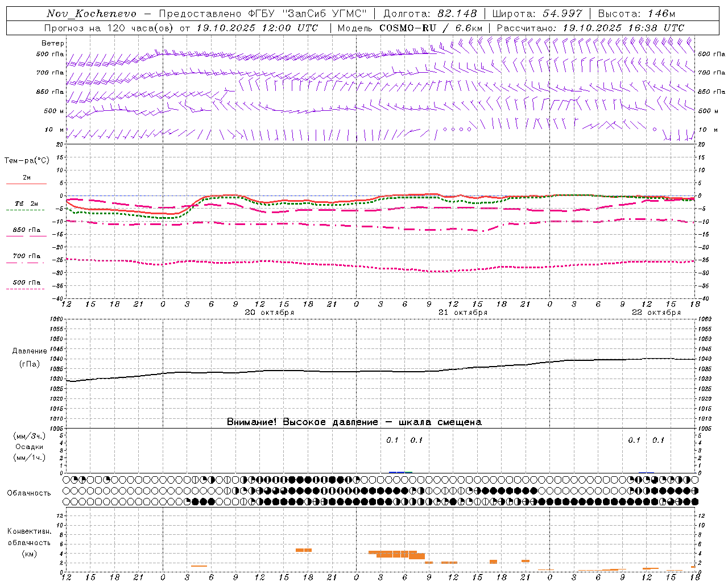Click the 1005 label on left pressure axis
Viewport: 728px width, 582px height.
(x=57, y=429)
